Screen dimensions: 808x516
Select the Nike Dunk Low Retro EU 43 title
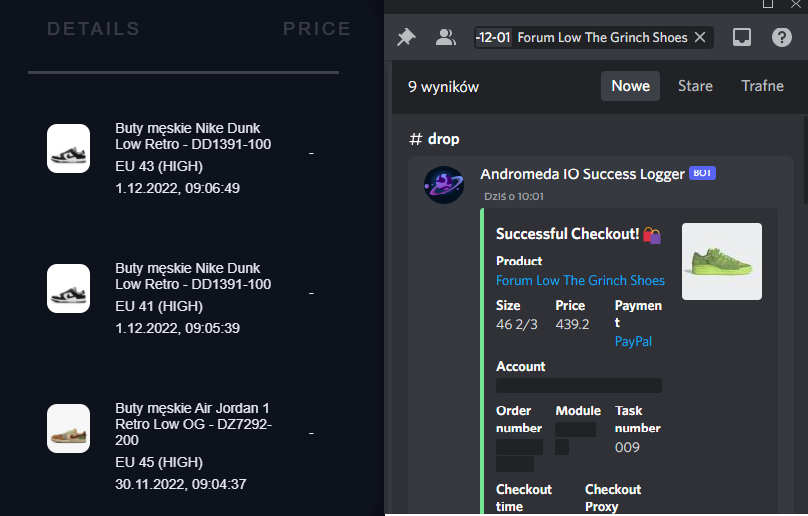coord(193,136)
